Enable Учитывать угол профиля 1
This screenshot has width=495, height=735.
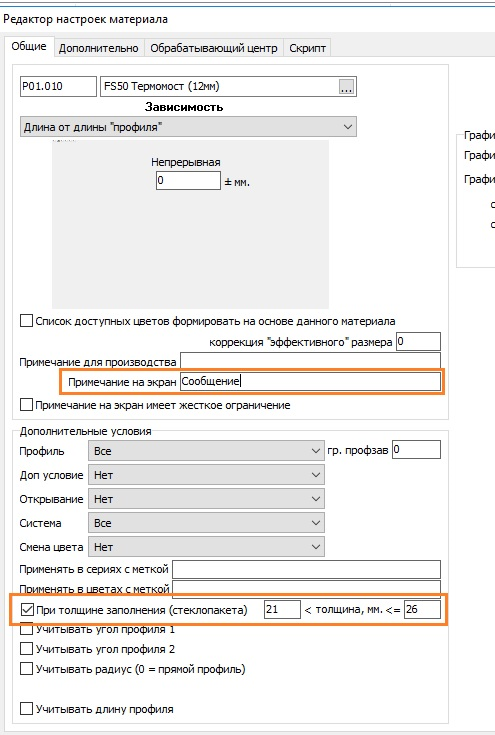click(26, 629)
